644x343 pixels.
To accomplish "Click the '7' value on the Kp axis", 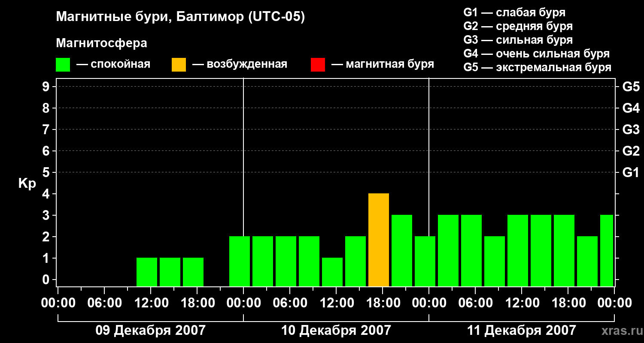I will tap(47, 129).
